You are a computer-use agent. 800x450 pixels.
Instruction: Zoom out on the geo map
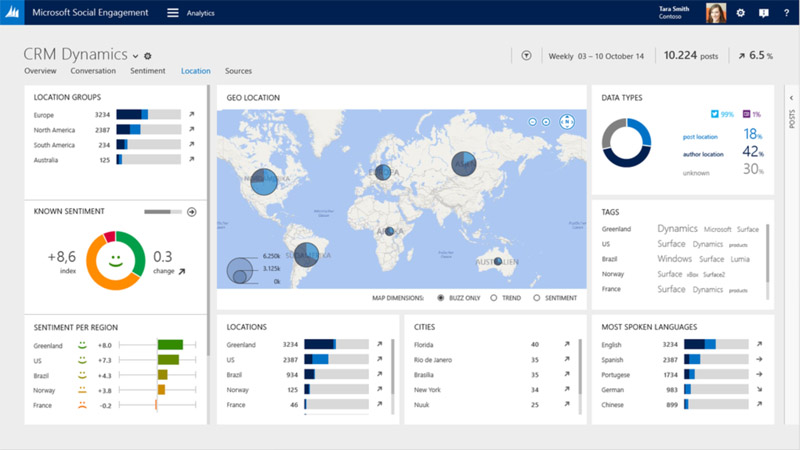tap(532, 122)
